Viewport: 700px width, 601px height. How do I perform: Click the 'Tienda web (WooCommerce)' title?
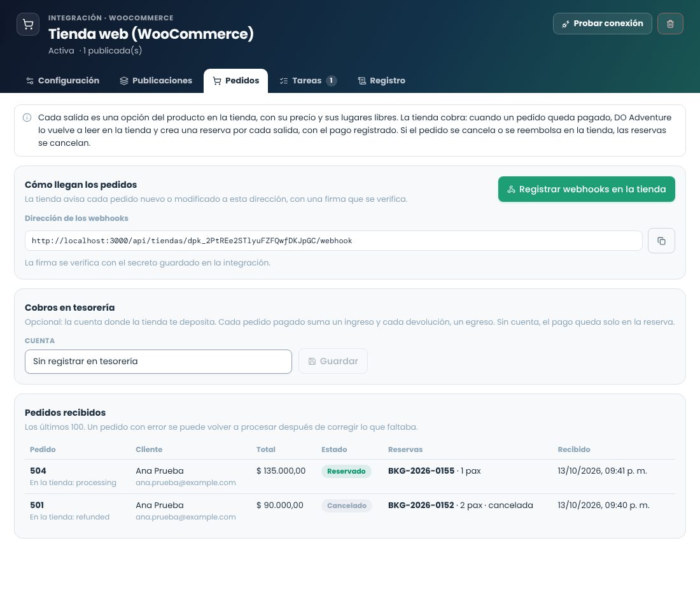[151, 34]
